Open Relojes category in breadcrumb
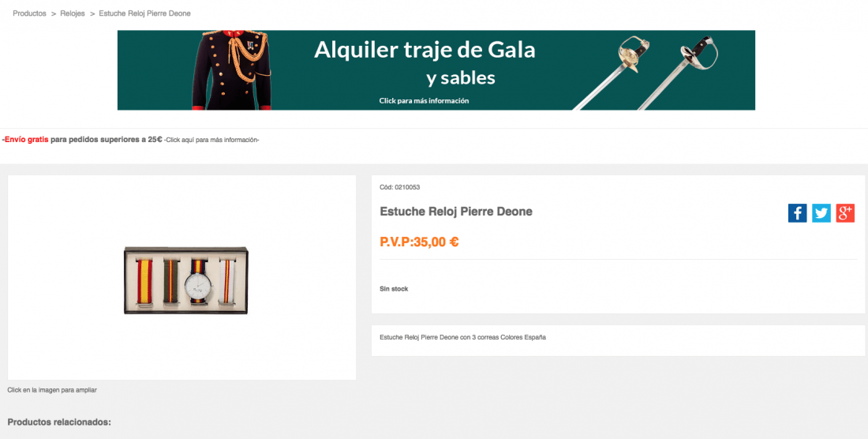 (73, 13)
